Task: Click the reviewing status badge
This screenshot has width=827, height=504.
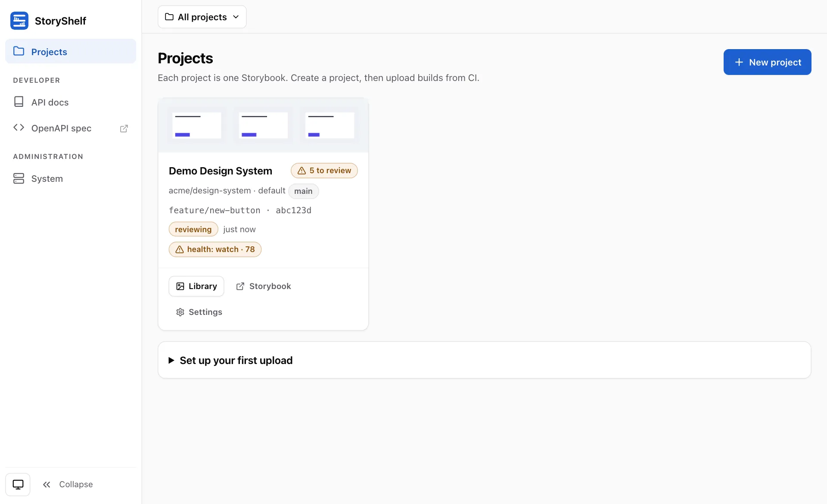Action: pos(193,229)
